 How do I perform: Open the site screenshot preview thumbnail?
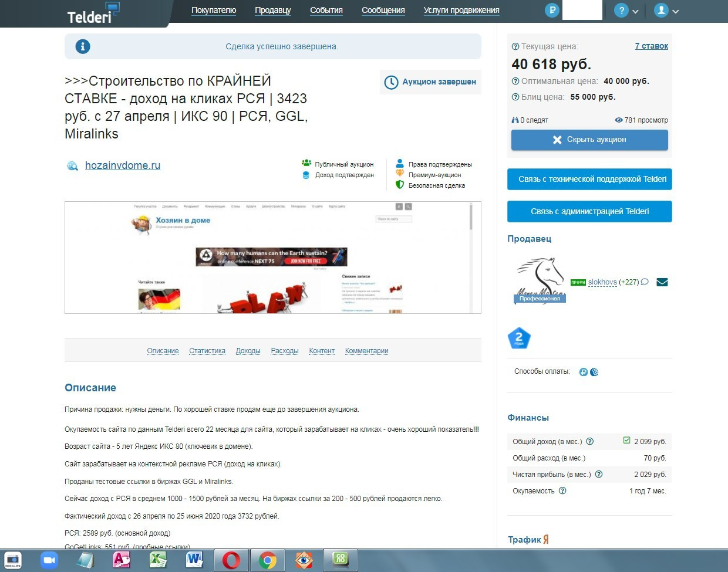coord(272,258)
